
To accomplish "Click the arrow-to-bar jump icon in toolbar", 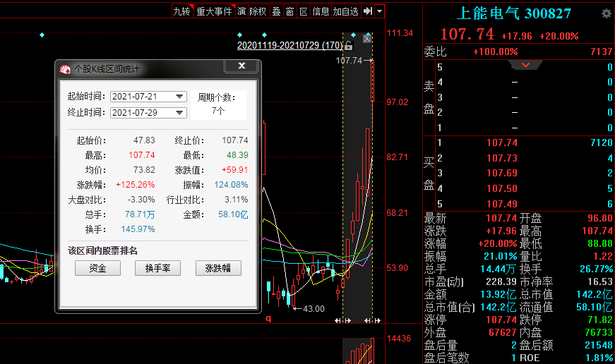I will coord(367,11).
